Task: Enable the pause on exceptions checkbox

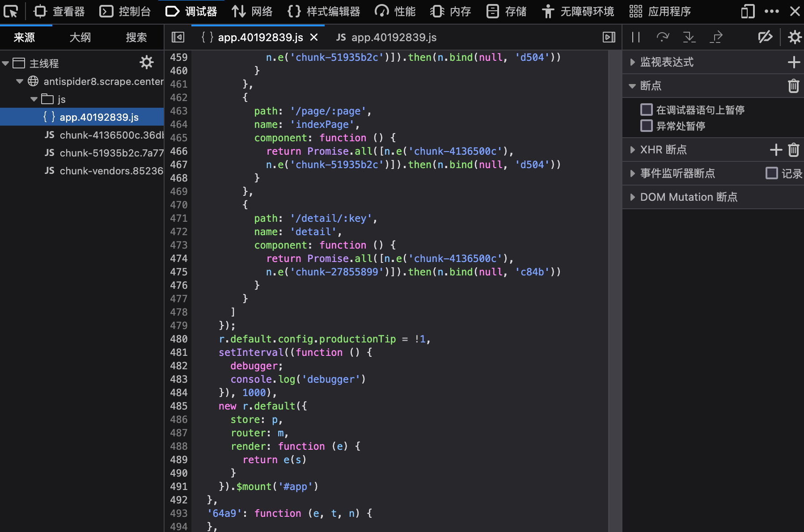Action: 647,126
